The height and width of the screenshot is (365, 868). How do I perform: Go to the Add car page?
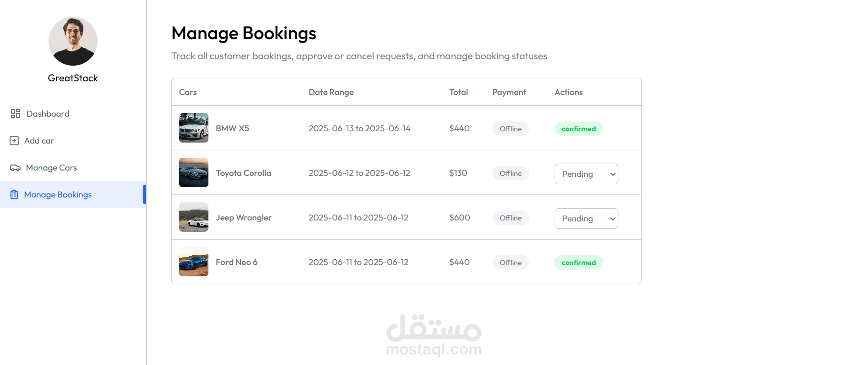pyautogui.click(x=39, y=141)
